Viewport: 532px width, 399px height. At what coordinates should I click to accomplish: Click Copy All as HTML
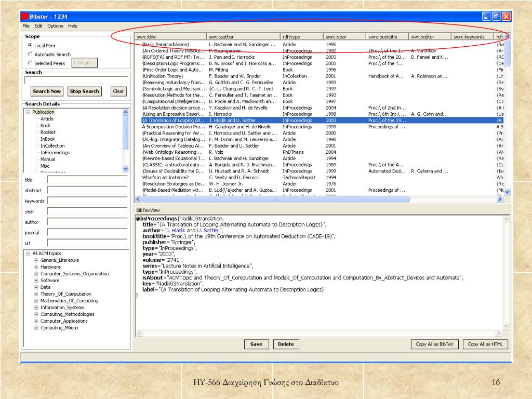[485, 344]
